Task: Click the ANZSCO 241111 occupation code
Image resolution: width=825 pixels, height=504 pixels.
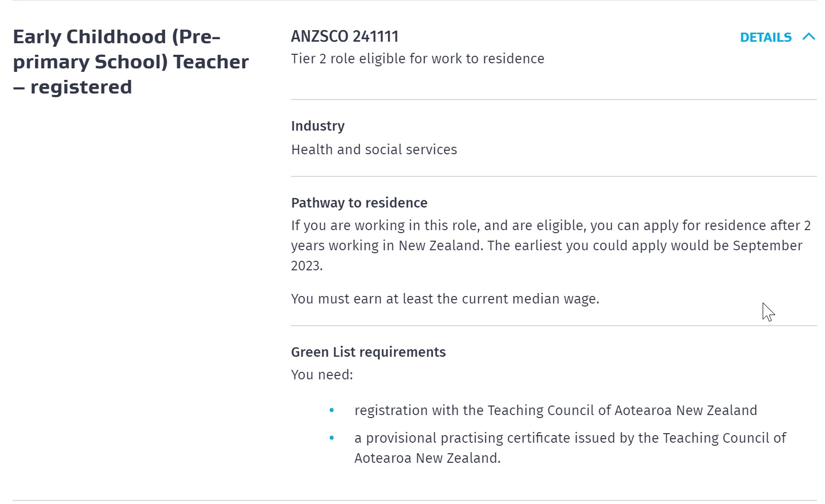Action: tap(345, 37)
